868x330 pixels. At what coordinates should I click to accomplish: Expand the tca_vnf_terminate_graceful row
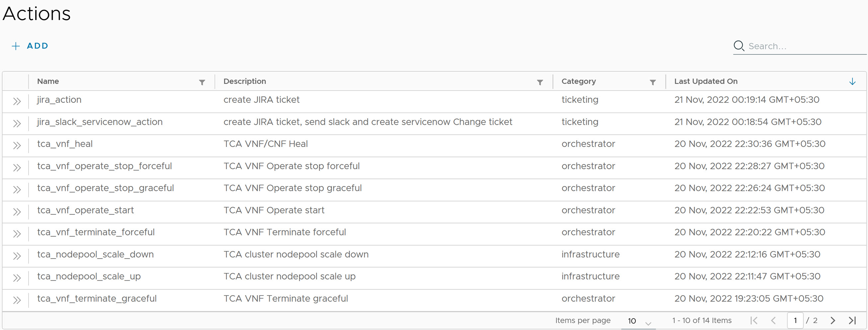pos(17,300)
